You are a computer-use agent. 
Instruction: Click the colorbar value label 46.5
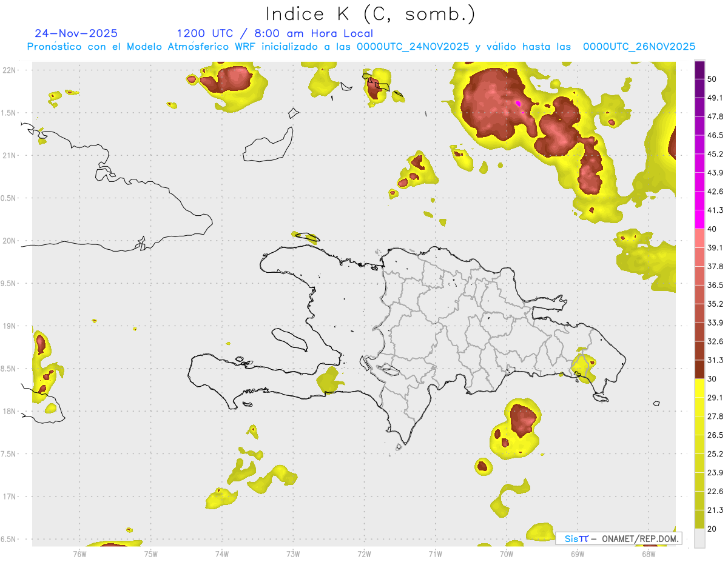coord(715,135)
